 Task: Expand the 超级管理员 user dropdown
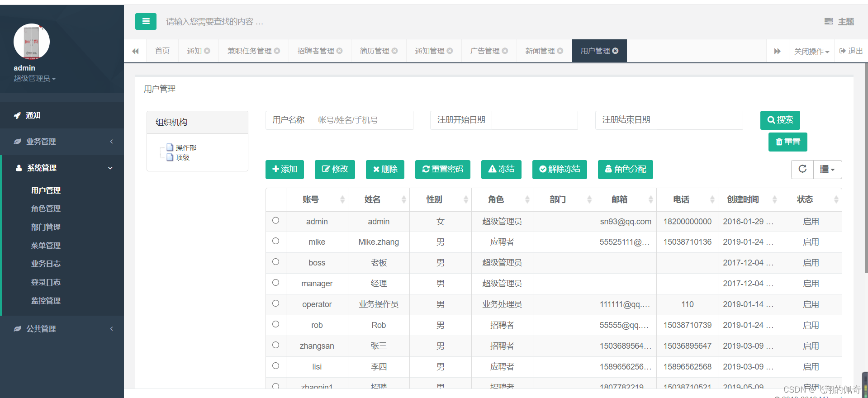[x=35, y=79]
